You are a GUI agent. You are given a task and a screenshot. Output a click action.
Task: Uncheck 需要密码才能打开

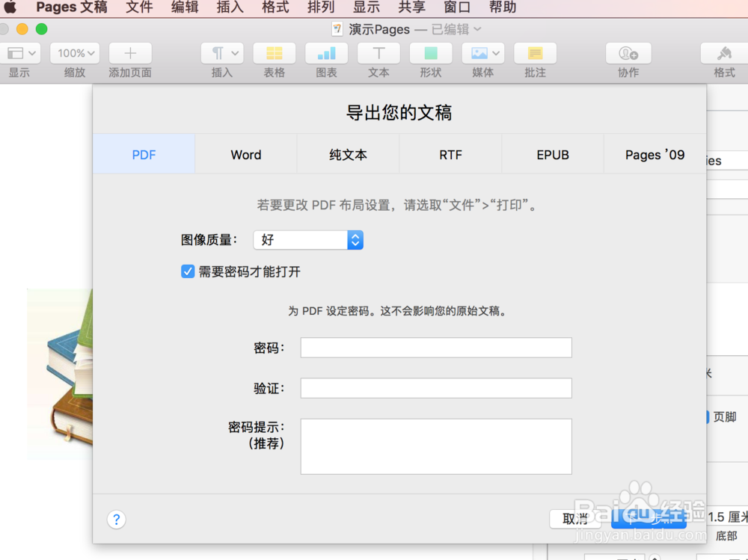point(188,271)
